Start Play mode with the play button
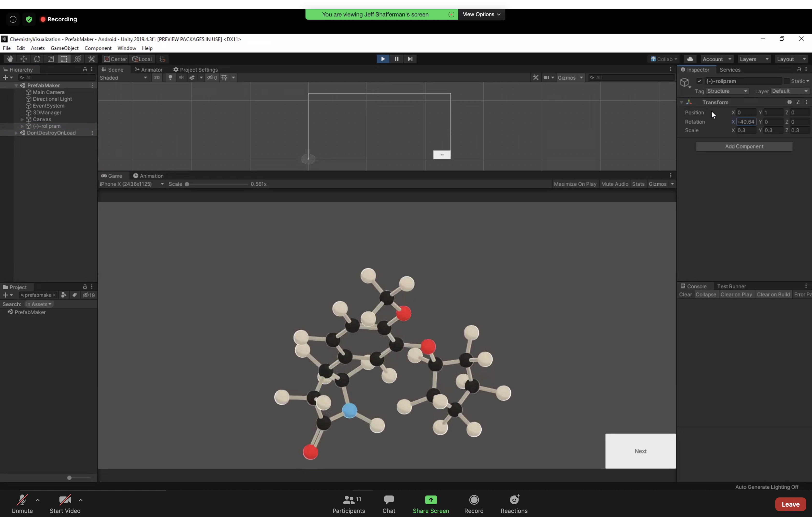The width and height of the screenshot is (812, 517). tap(383, 59)
